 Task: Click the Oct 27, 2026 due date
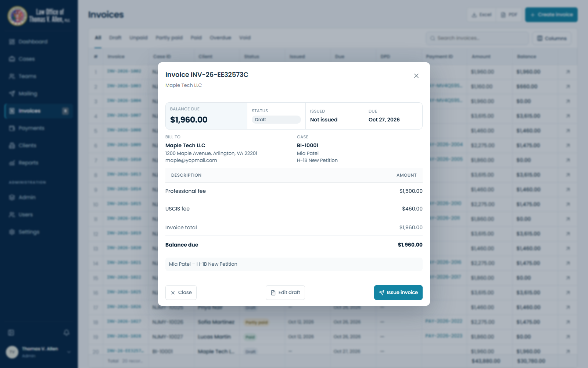[384, 120]
